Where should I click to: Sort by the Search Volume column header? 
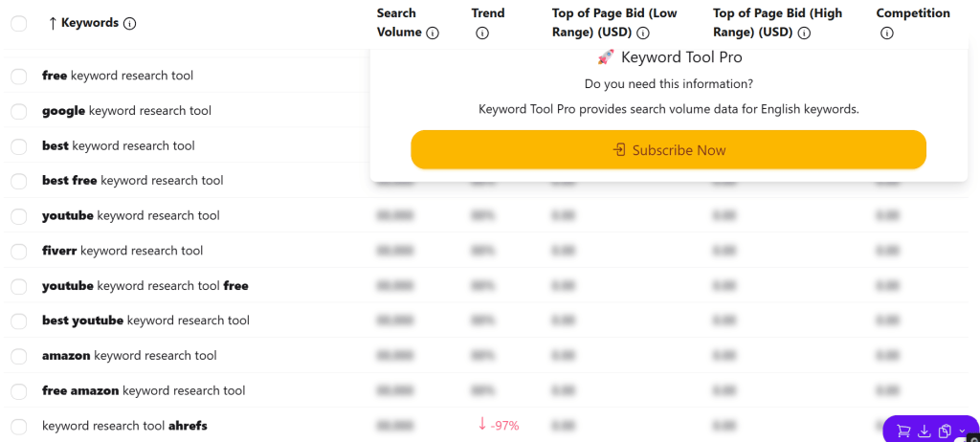point(397,23)
